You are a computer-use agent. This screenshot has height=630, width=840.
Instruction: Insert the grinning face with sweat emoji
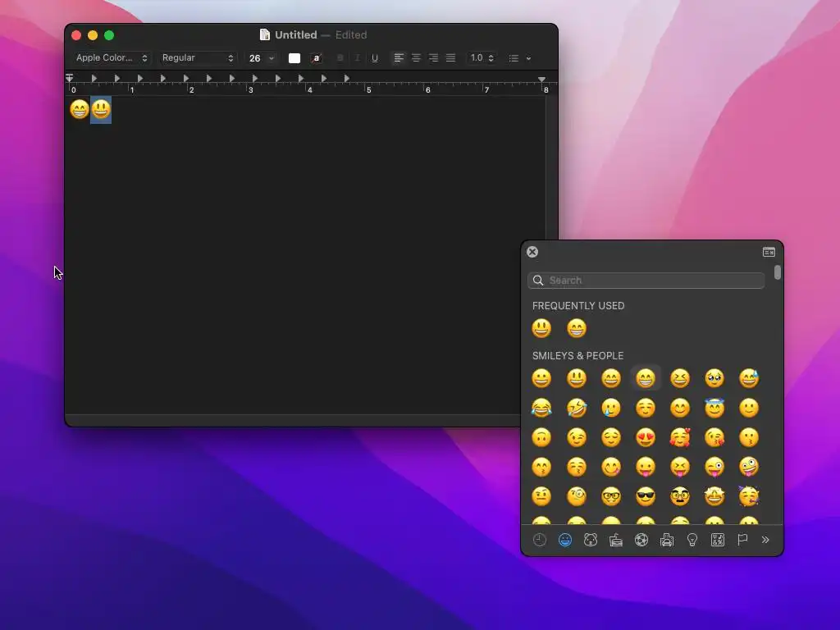[749, 378]
